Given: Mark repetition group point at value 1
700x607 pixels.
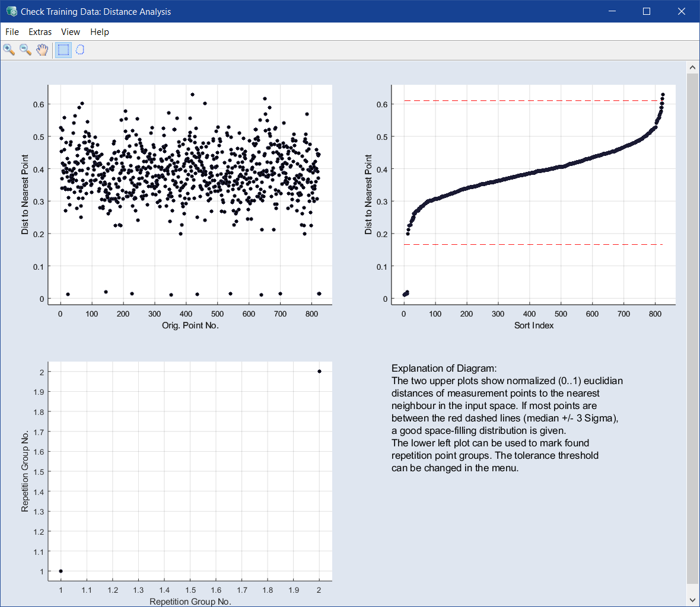Looking at the screenshot, I should tap(61, 571).
